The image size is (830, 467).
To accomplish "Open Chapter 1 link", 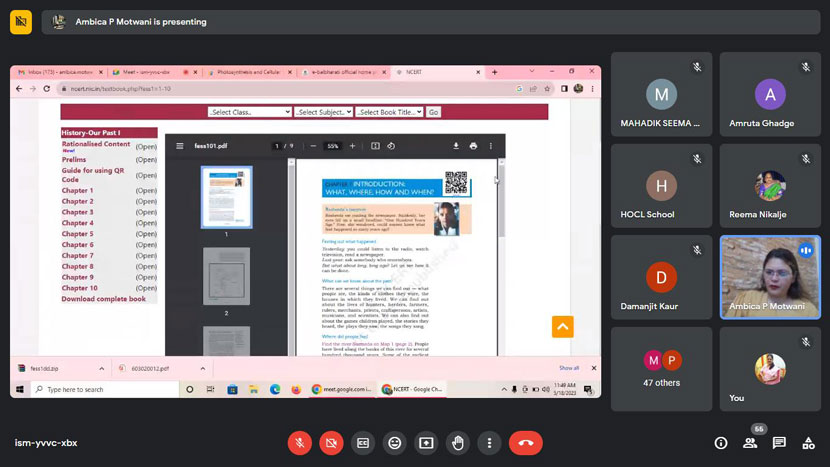I will coord(77,191).
